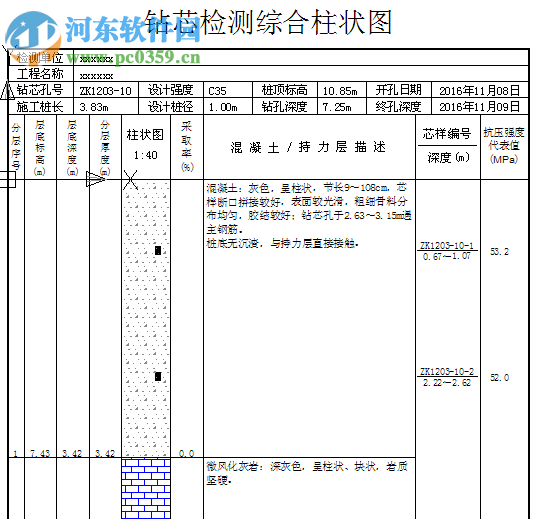Select the 1.00m diameter value

(x=223, y=107)
